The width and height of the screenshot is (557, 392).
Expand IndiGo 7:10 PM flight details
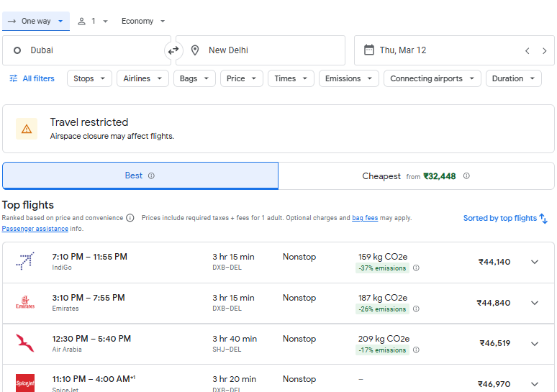[x=535, y=262]
